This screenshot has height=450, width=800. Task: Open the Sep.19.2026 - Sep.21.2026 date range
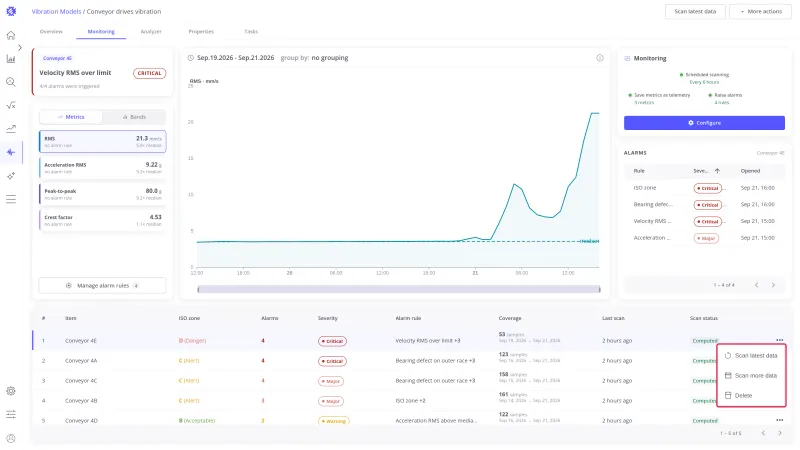(236, 58)
